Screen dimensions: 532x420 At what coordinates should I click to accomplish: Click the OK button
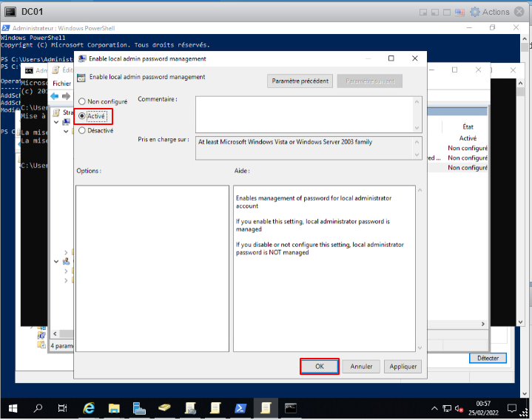tap(320, 366)
